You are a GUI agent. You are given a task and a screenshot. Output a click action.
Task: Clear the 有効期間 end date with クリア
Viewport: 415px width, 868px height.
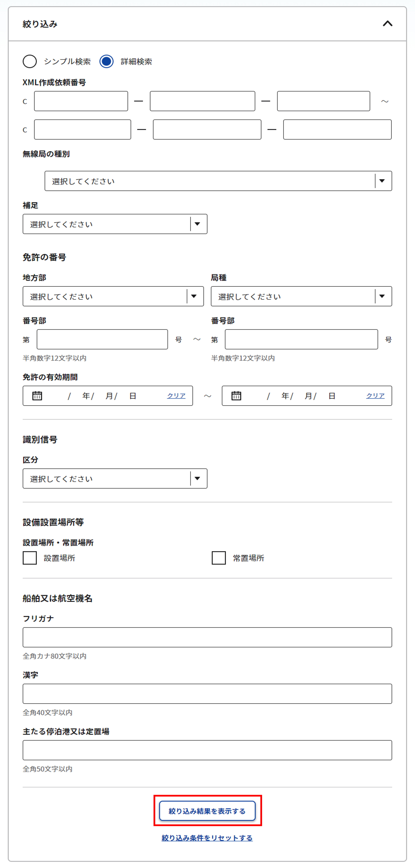tap(376, 396)
